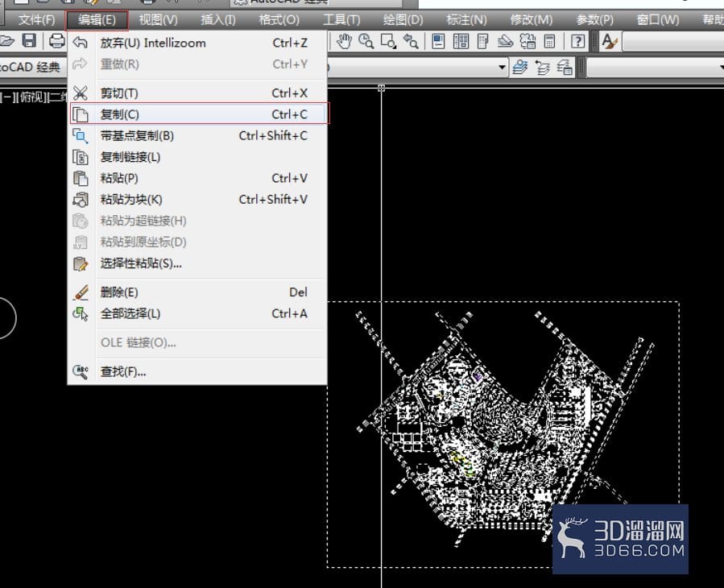Open the 窗口(W) menu
Screen dimensions: 724x588
[658, 20]
